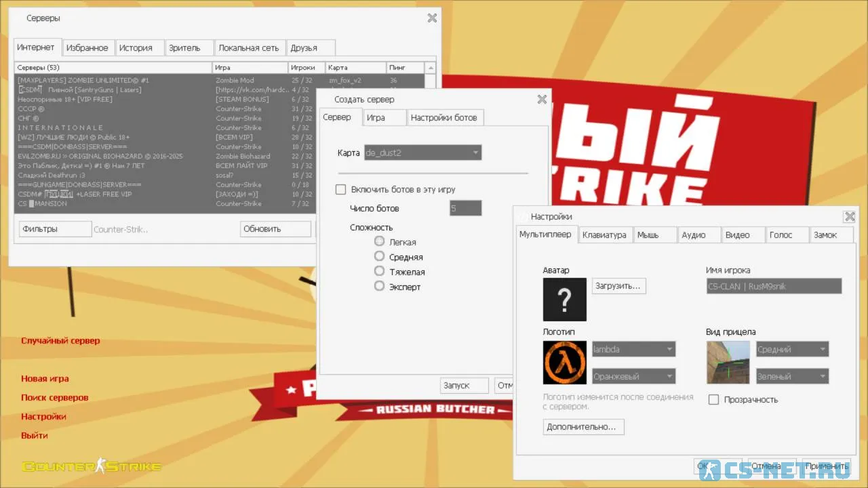Open the Зеленый crosshair color dropdown
Viewport: 868px width, 488px height.
pyautogui.click(x=792, y=376)
